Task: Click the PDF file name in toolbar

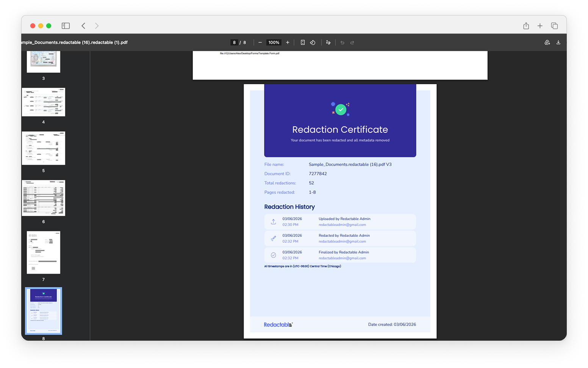Action: pos(75,42)
